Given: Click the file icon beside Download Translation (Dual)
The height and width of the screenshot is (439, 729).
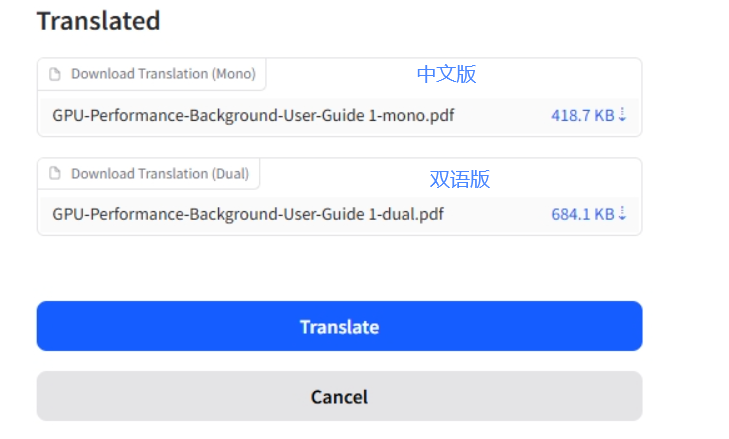Looking at the screenshot, I should [x=56, y=174].
